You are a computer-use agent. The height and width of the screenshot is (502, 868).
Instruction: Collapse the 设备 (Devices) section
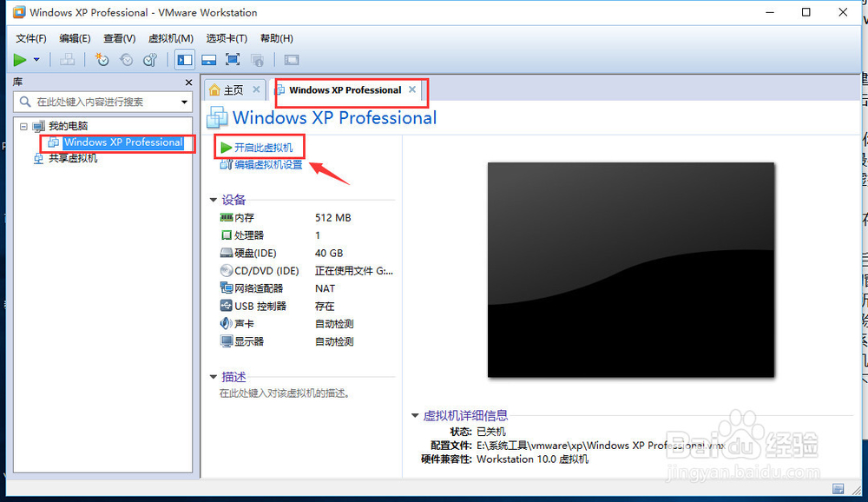tap(214, 200)
